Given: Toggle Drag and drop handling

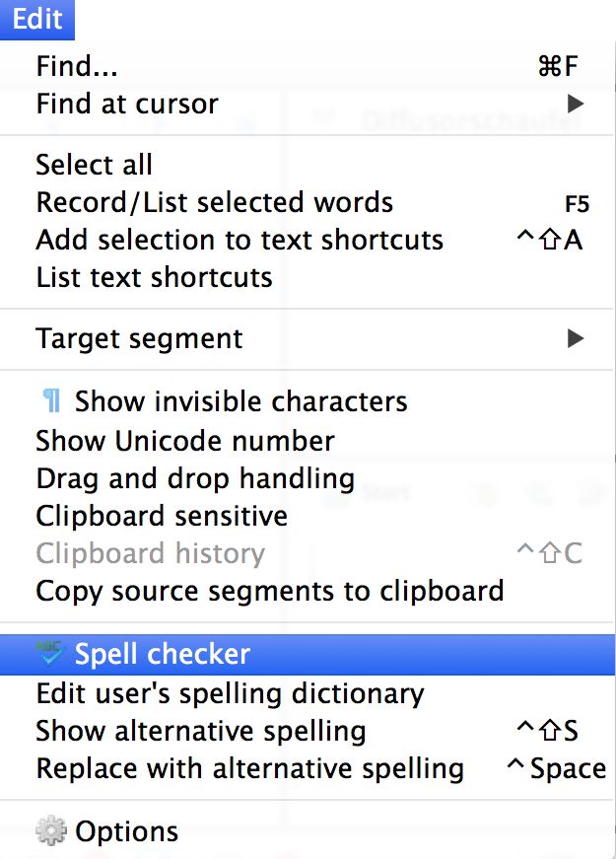Looking at the screenshot, I should click(195, 478).
